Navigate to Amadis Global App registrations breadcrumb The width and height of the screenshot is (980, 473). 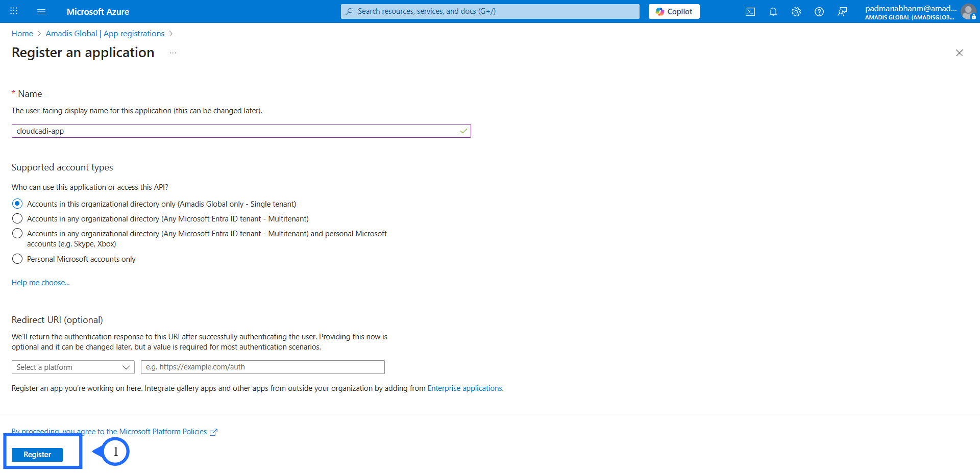click(x=105, y=34)
